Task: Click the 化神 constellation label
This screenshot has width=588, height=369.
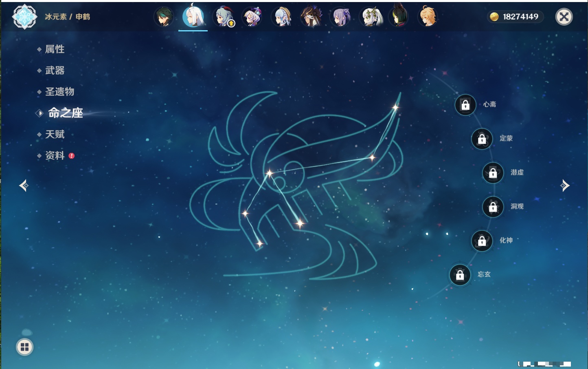Action: pos(506,241)
